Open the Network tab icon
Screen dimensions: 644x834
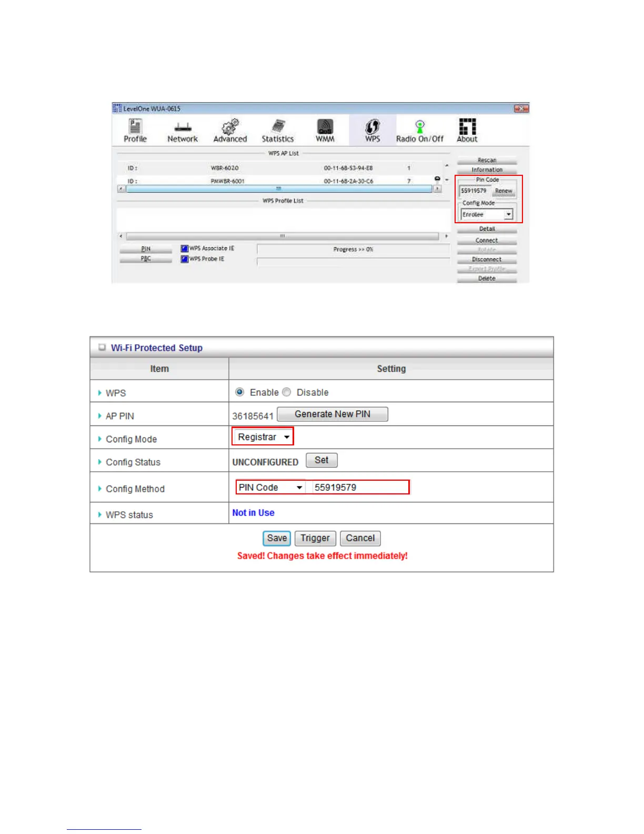click(183, 132)
